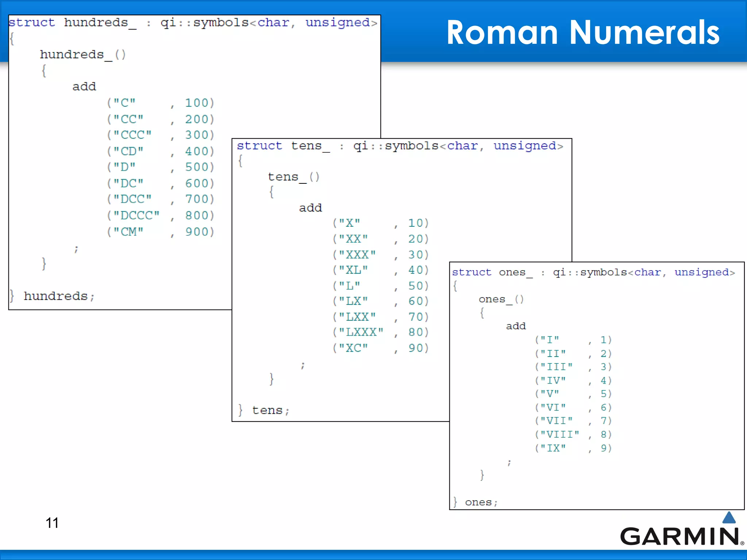Select the ("VII", 7) entry
This screenshot has height=560, width=747.
573,421
